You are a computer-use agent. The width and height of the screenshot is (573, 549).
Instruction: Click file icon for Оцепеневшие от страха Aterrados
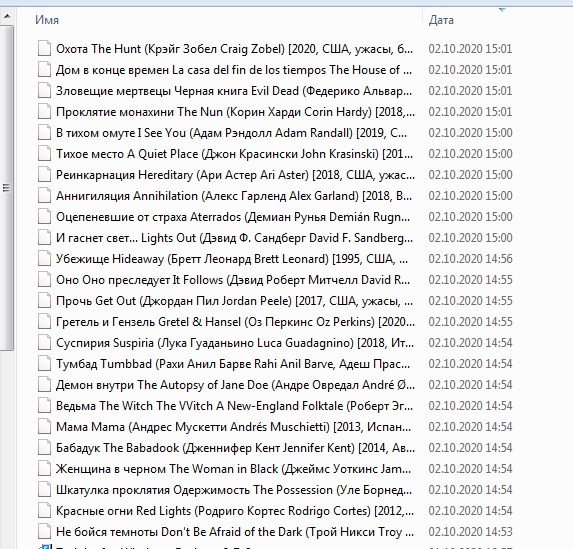click(x=45, y=217)
